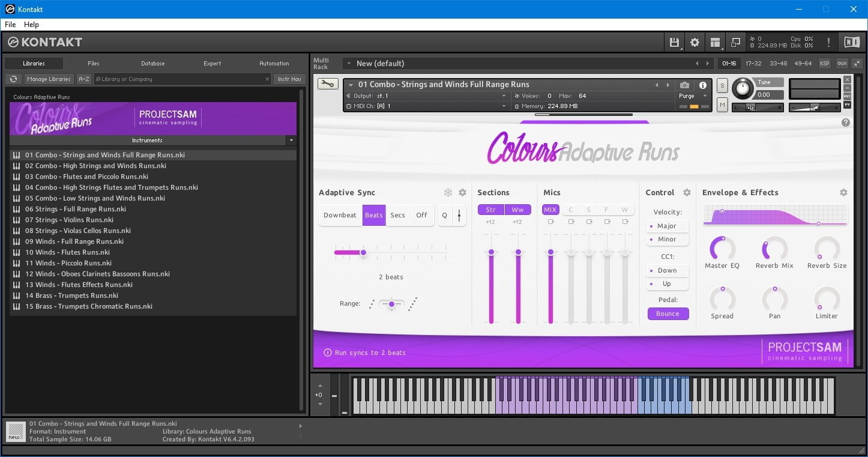Click the PV button on instrument header
Viewport: 868px width, 457px height.
coord(847,104)
